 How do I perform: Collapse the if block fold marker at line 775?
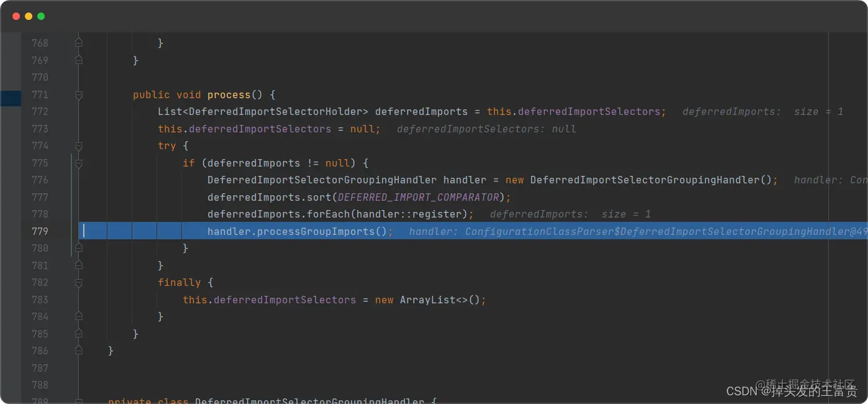click(x=78, y=163)
